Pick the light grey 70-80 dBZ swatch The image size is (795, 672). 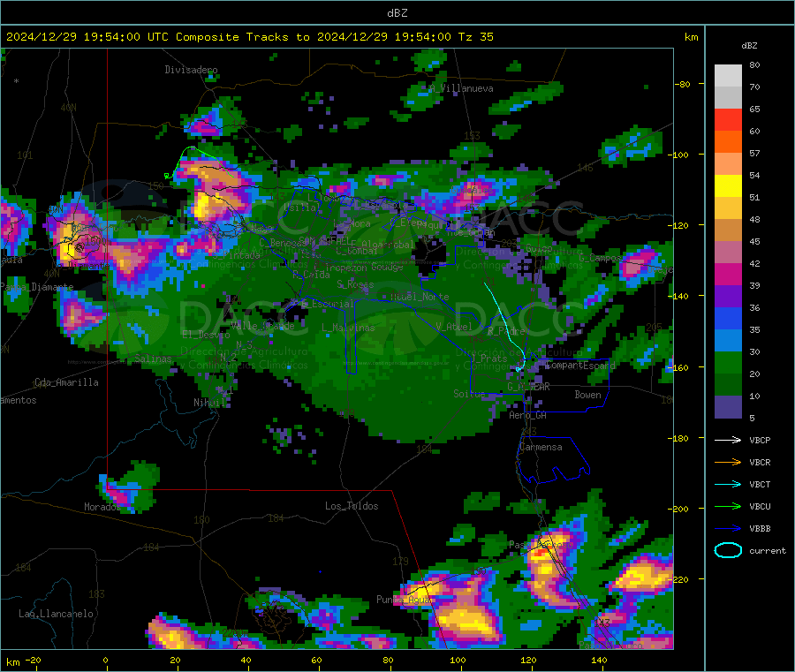click(728, 76)
